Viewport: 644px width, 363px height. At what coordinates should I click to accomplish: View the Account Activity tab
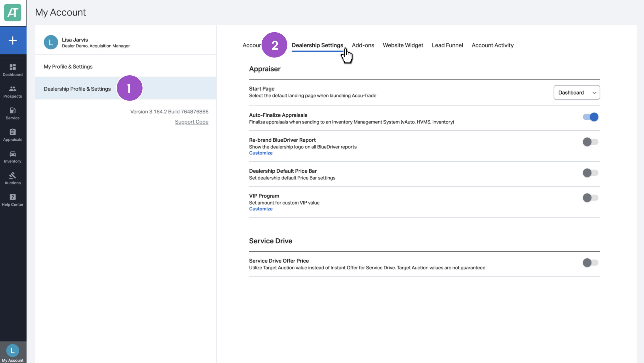493,45
